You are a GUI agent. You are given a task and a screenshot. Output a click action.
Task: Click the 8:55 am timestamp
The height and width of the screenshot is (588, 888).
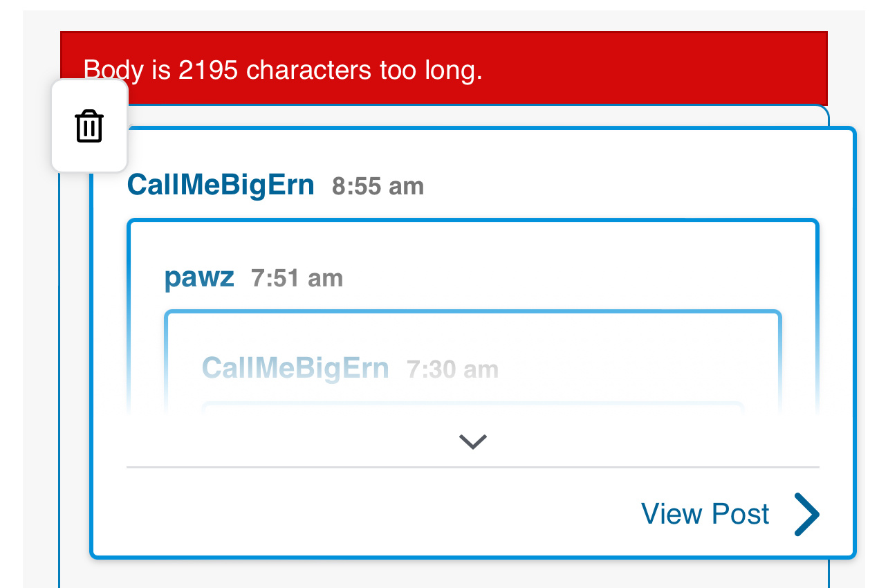point(378,186)
